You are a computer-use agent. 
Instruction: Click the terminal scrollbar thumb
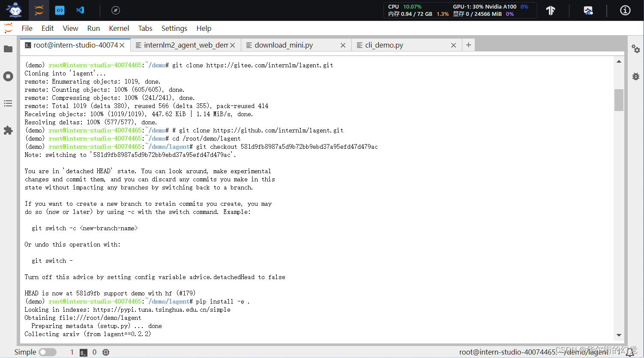619,100
